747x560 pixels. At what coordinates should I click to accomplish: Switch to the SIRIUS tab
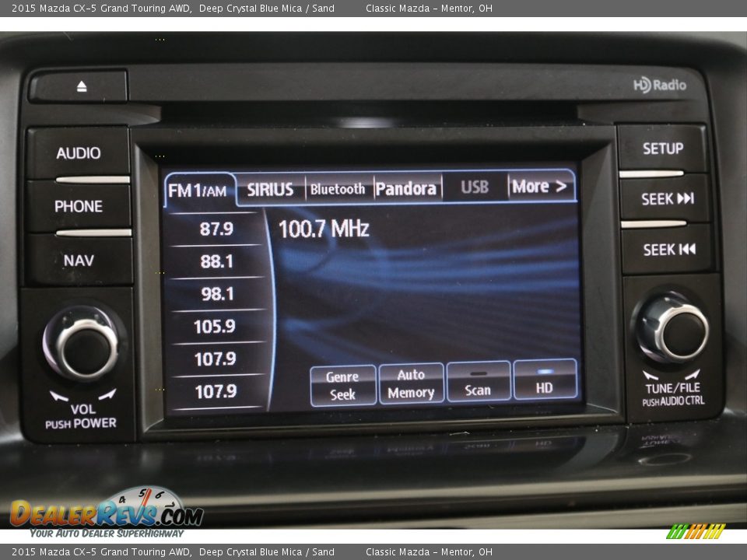tap(270, 190)
